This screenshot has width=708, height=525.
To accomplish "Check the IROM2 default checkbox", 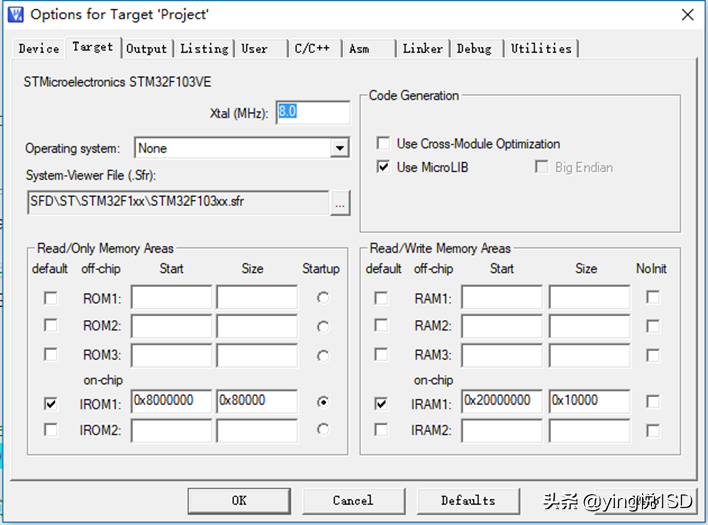I will pos(51,430).
